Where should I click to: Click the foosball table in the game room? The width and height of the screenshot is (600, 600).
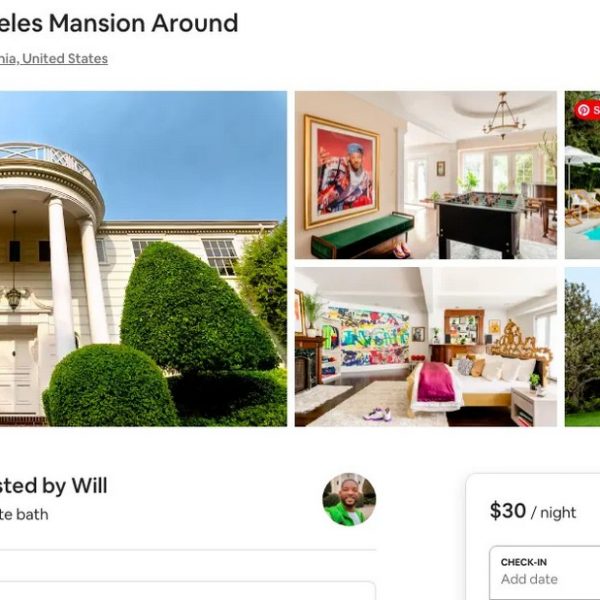coord(480,224)
